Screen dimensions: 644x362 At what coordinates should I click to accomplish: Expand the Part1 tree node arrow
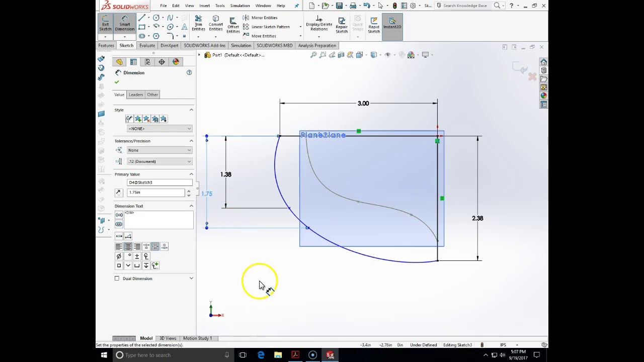pyautogui.click(x=199, y=55)
